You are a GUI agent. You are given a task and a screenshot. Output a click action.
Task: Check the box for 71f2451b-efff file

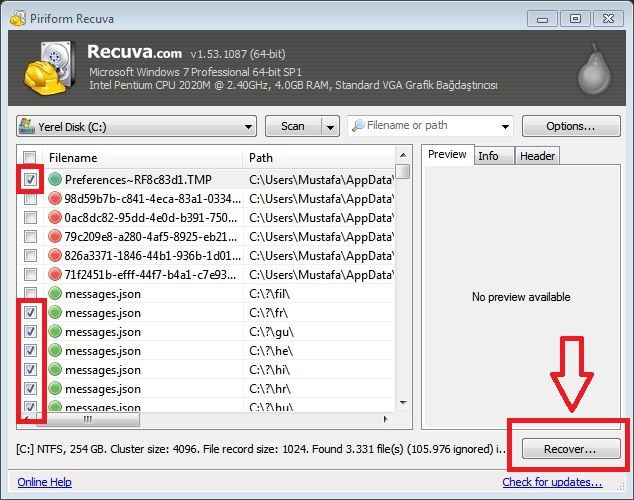coord(30,274)
